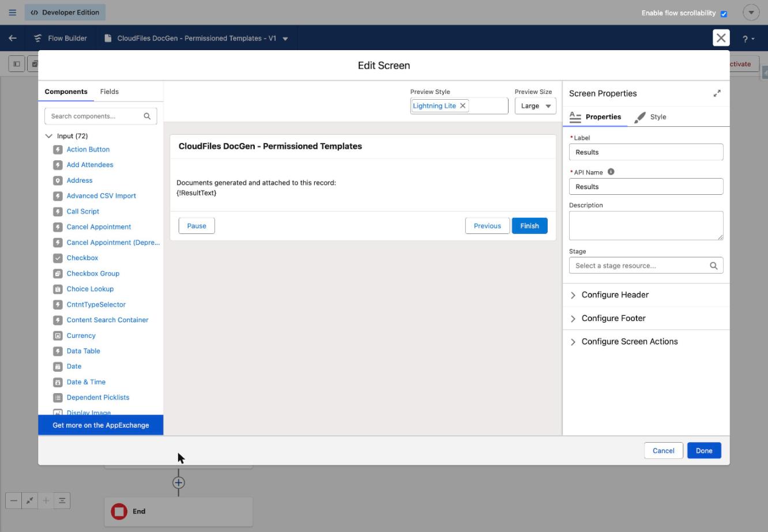Cancel the Edit Screen dialog

tap(663, 451)
